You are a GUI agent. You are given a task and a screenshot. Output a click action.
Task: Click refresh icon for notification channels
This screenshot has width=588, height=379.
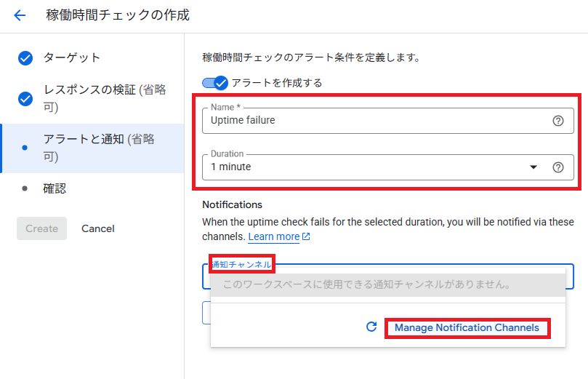371,328
